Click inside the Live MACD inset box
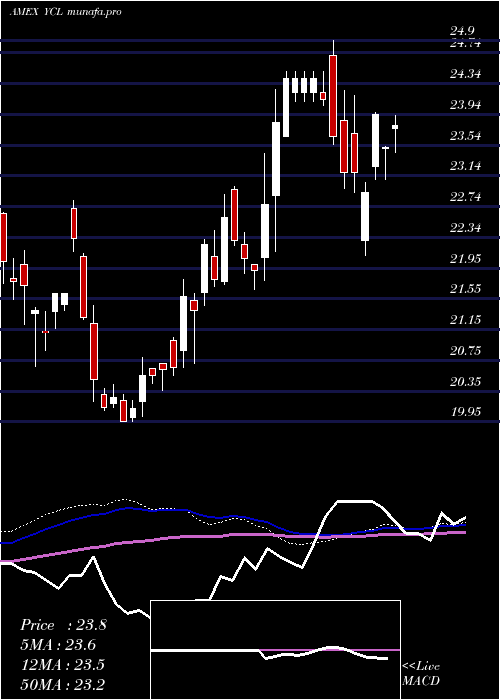 [275, 650]
